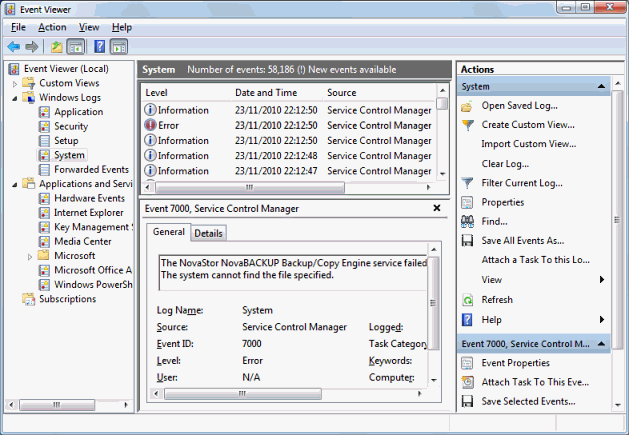
Task: Open the Action menu
Action: click(x=52, y=27)
